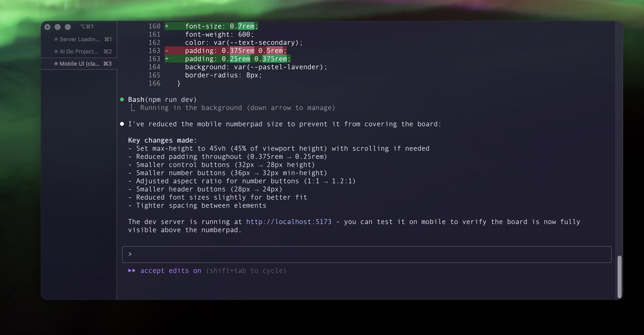Click the red close window button
Screen dimensions: 644x335
tap(47, 27)
